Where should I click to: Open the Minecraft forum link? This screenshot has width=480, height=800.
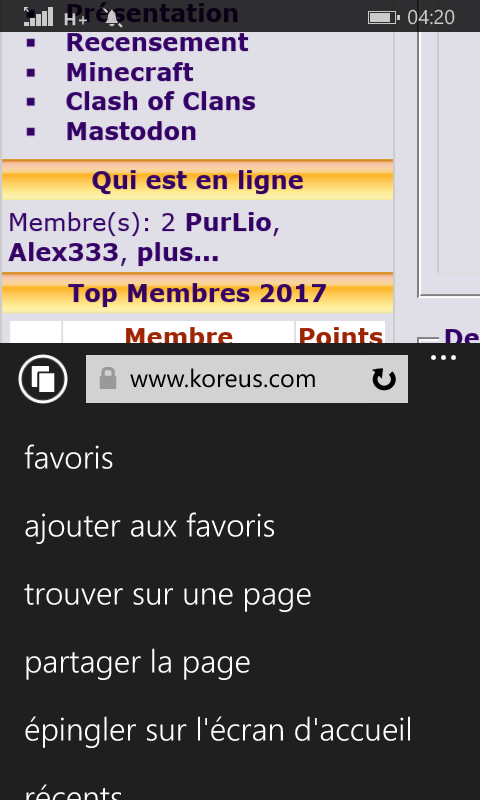point(130,72)
